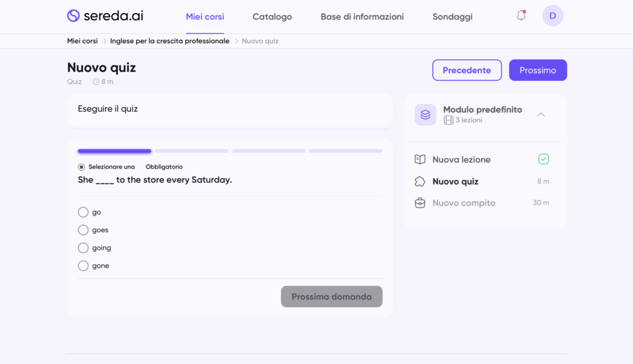Screen dimensions: 633x364
Task: Click the book icon beside Nuova lezione
Action: pos(420,159)
